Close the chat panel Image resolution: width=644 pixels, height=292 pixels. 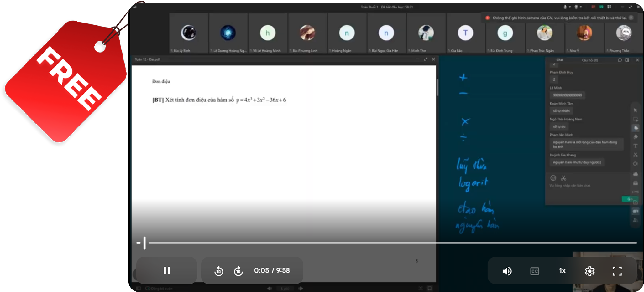tap(637, 60)
